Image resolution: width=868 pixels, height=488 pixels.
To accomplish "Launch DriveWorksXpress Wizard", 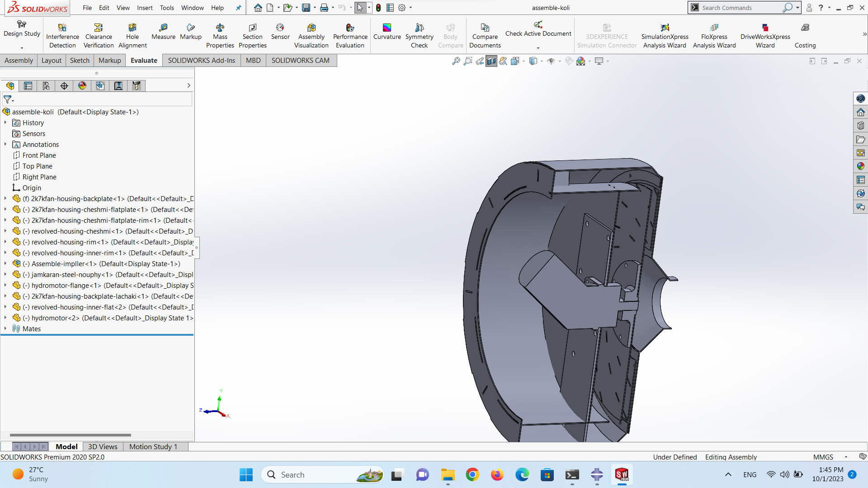I will click(x=765, y=36).
